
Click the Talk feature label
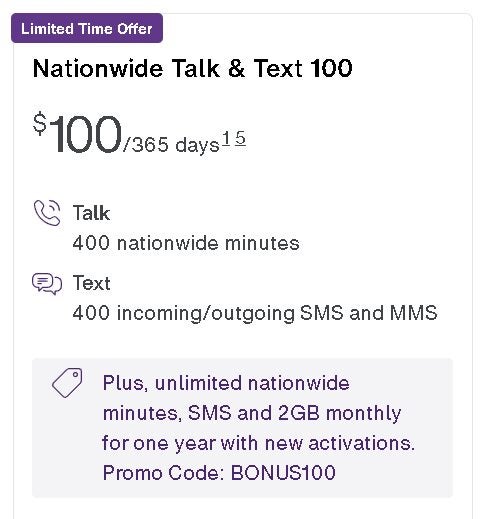click(x=91, y=213)
